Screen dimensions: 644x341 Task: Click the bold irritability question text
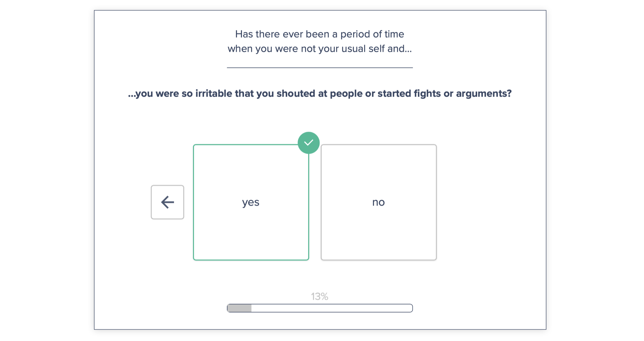pos(320,93)
